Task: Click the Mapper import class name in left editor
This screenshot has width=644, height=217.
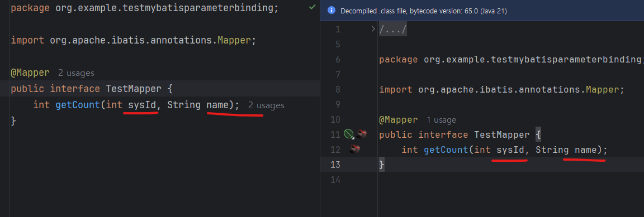Action: [x=234, y=41]
